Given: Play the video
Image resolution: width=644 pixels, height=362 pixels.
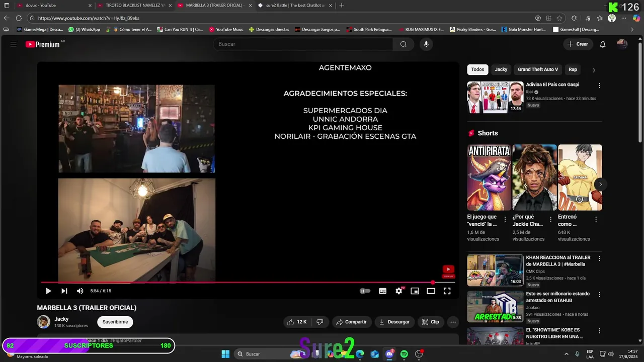Looking at the screenshot, I should click(48, 291).
